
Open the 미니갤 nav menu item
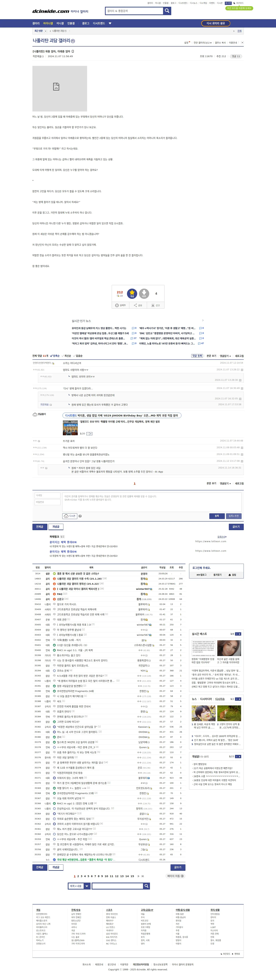tap(60, 23)
